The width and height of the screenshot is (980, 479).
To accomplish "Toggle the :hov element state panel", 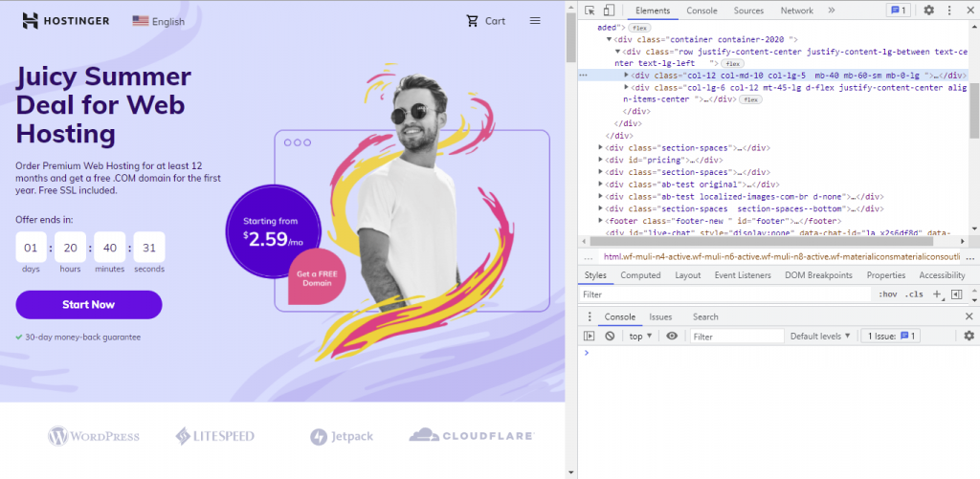I will [887, 294].
